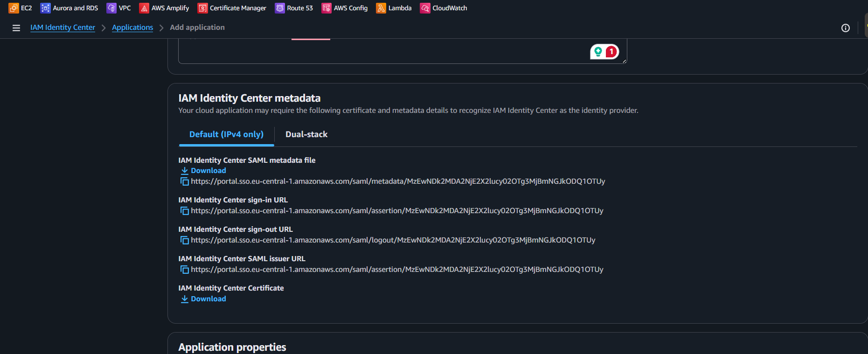Open the AWS Config shortcut icon
The width and height of the screenshot is (868, 354).
(x=326, y=8)
